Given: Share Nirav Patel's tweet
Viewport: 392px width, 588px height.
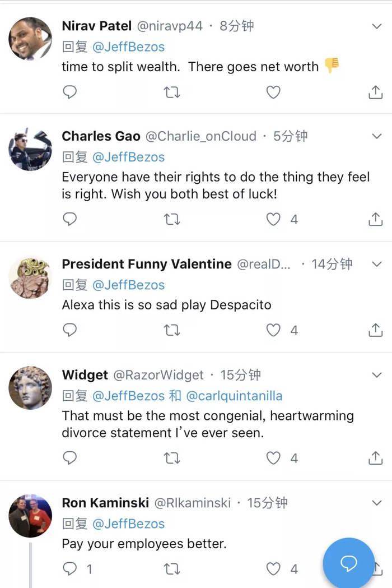Looking at the screenshot, I should pyautogui.click(x=375, y=92).
